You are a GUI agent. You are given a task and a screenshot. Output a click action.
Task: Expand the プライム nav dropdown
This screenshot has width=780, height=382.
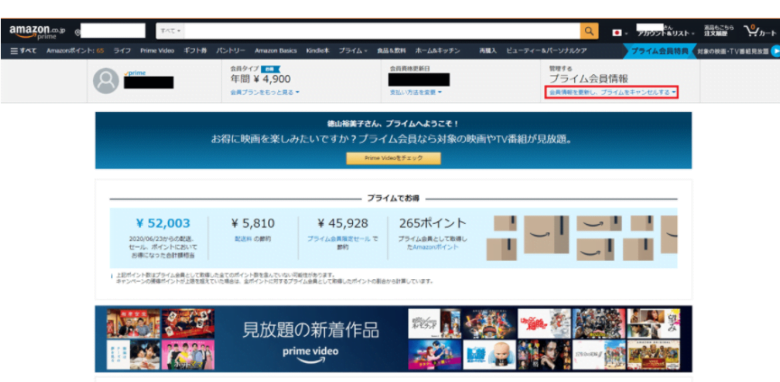(x=353, y=51)
